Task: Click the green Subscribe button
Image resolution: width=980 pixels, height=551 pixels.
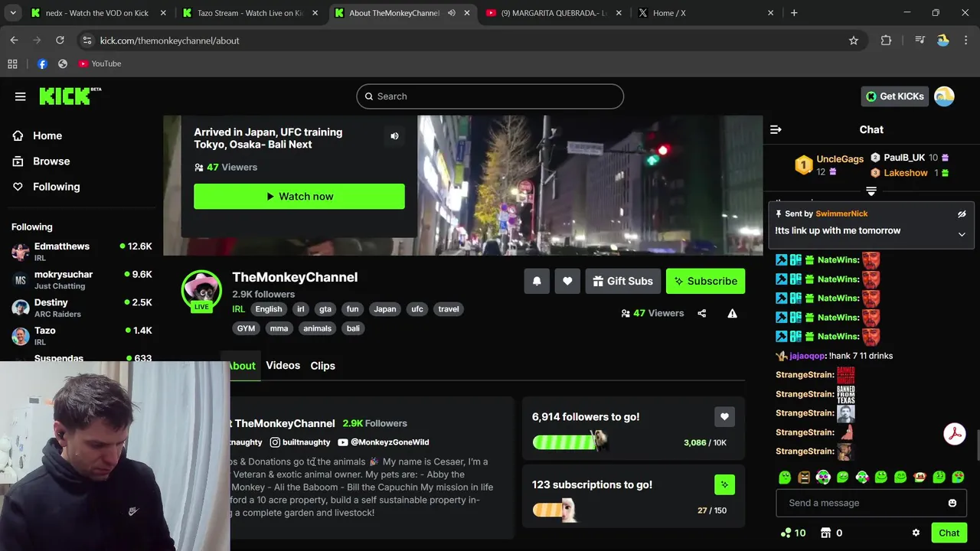Action: (705, 281)
